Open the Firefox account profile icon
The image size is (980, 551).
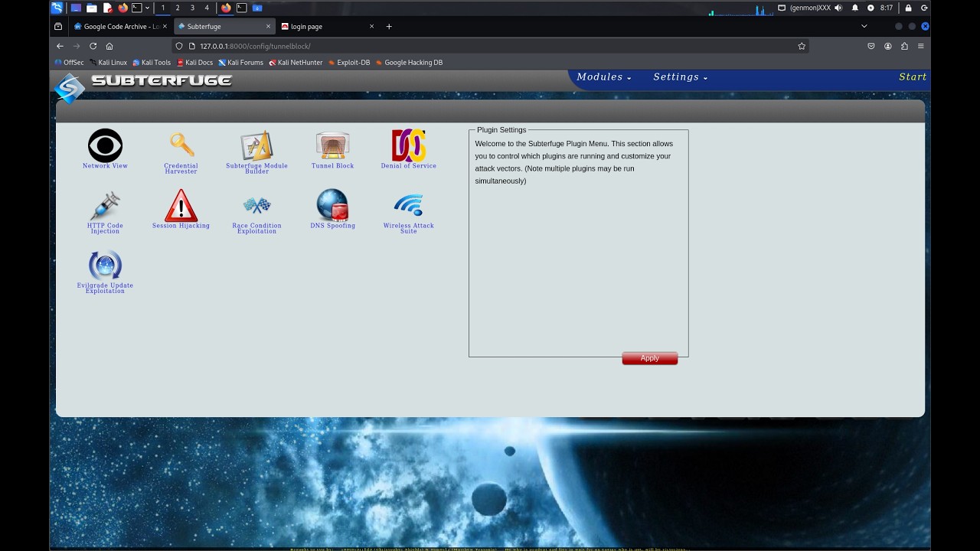tap(888, 46)
